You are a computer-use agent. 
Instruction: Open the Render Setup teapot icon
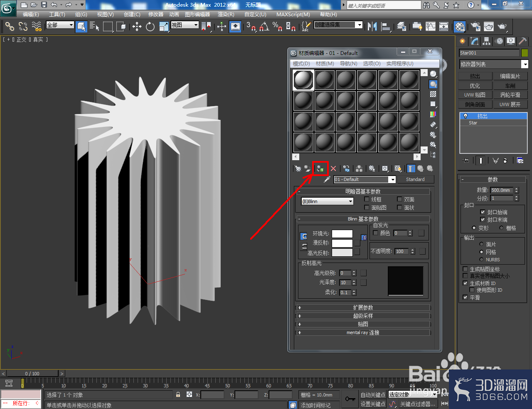pyautogui.click(x=475, y=27)
